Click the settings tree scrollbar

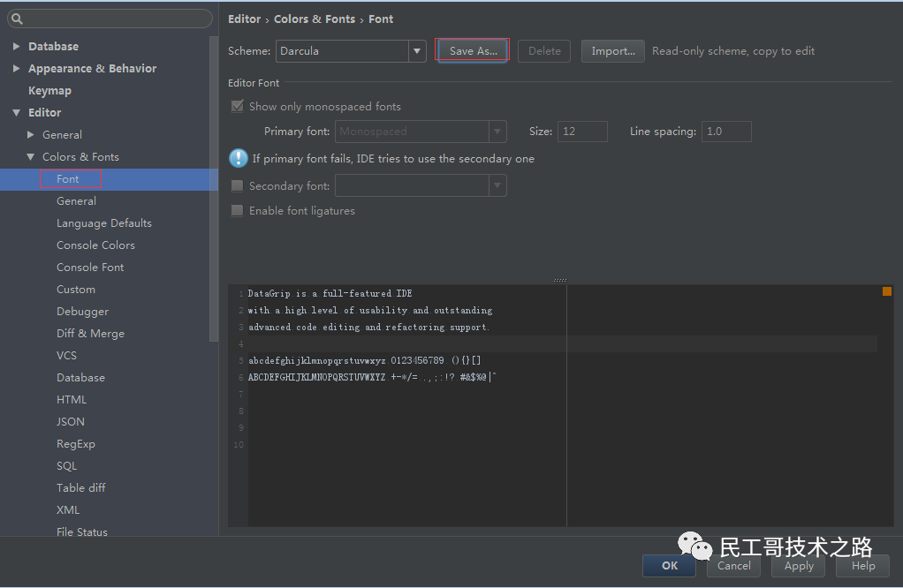214,189
